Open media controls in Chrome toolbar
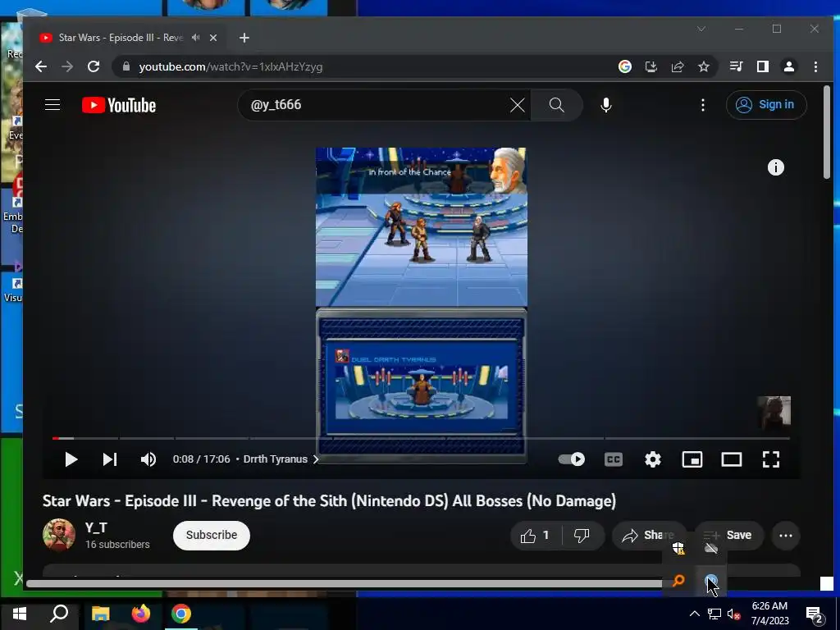This screenshot has width=840, height=630. pyautogui.click(x=736, y=66)
